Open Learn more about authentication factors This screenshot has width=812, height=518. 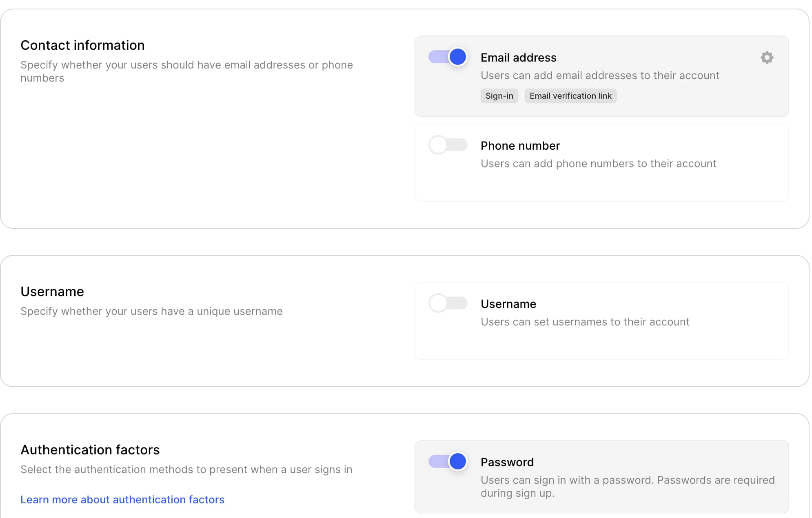click(122, 499)
